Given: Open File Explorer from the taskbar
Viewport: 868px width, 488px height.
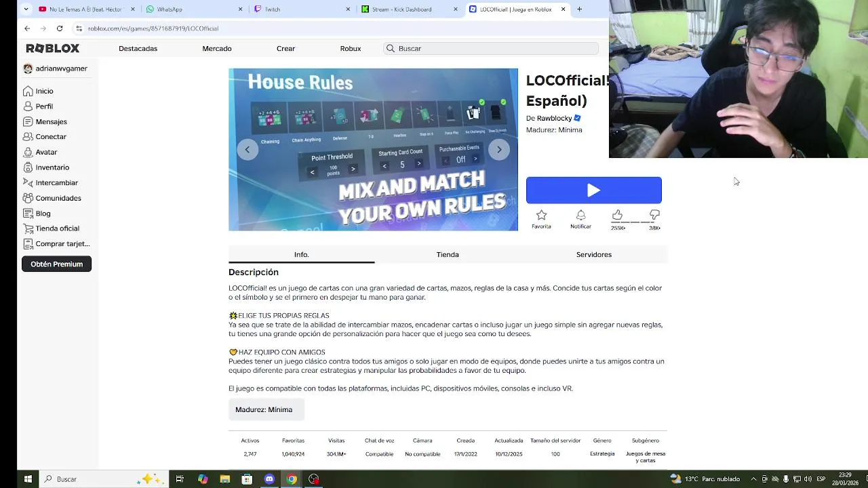Looking at the screenshot, I should pos(225,479).
